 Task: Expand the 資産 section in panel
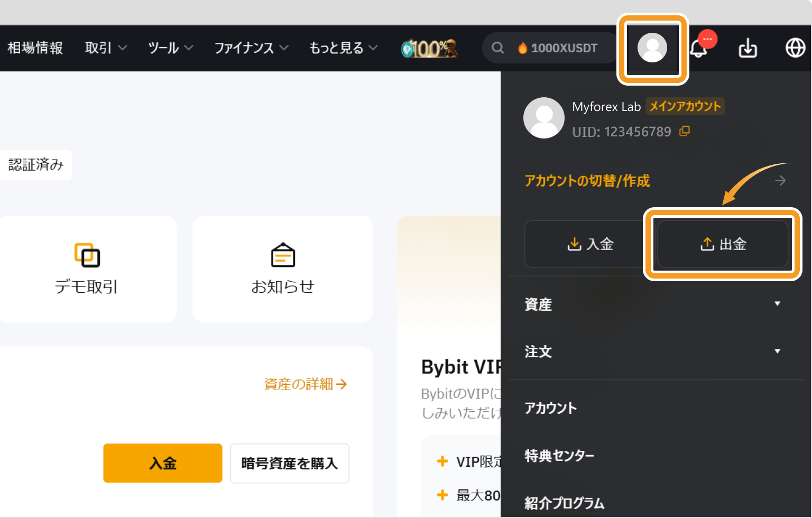point(653,304)
